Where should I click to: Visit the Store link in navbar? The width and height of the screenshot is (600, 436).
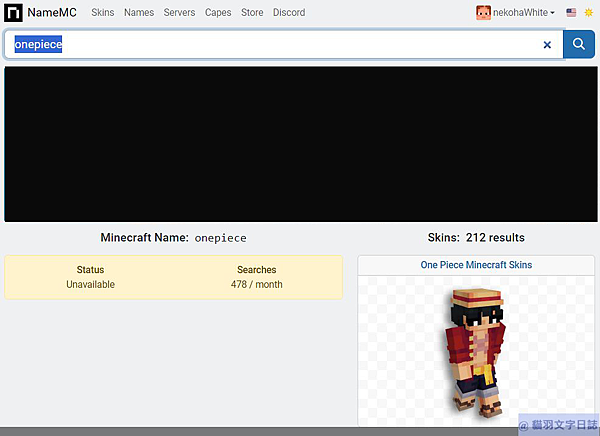point(252,13)
